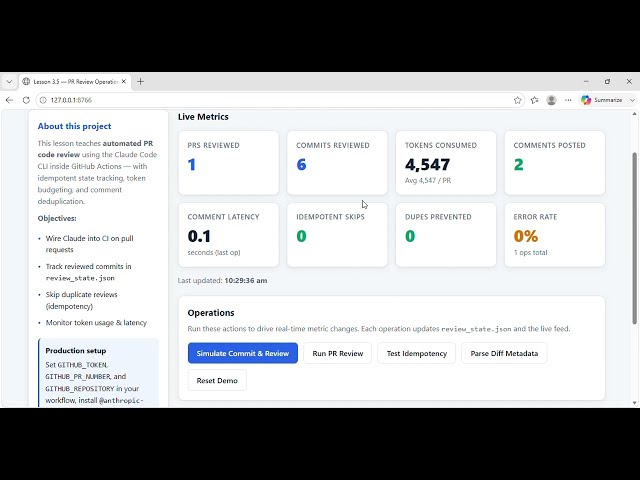Viewport: 640px width, 480px height.
Task: Click the 'Operations' heading
Action: (x=211, y=313)
